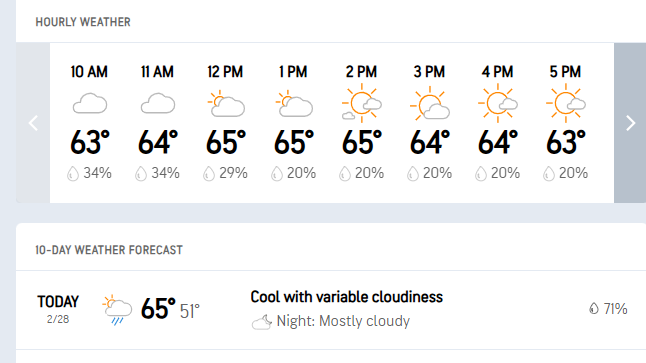
Task: Click the mostly sunny icon at 2 PM
Action: click(362, 103)
